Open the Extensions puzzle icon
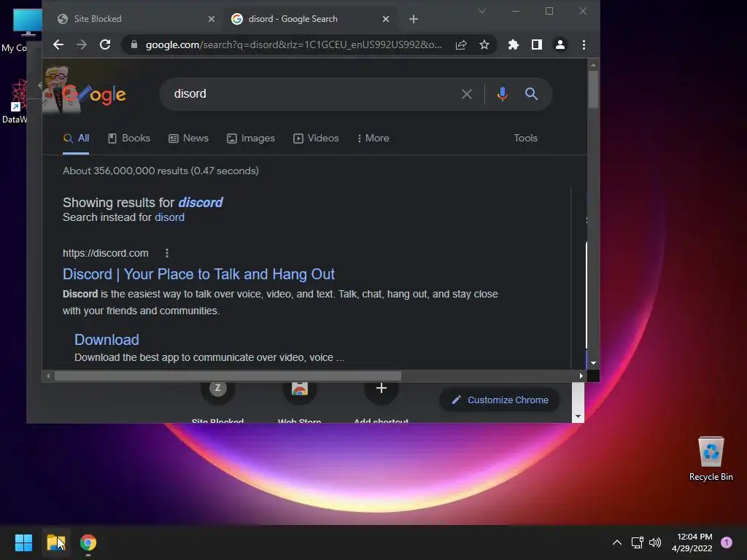Screen dimensions: 747x560 coord(513,44)
